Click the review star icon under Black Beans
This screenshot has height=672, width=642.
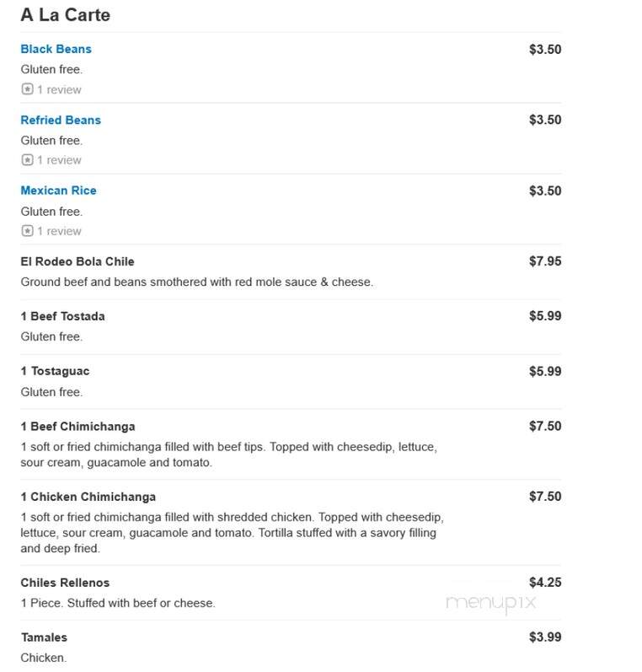tap(28, 89)
